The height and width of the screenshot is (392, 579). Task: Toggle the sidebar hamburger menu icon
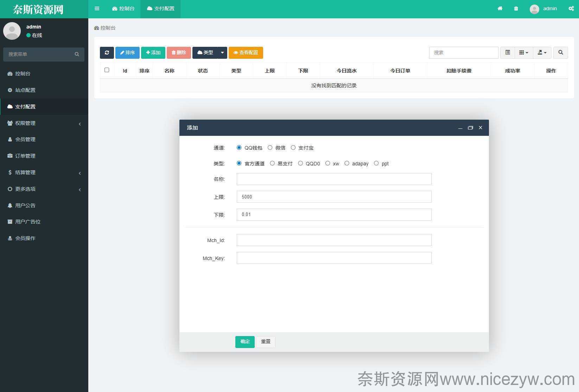97,8
